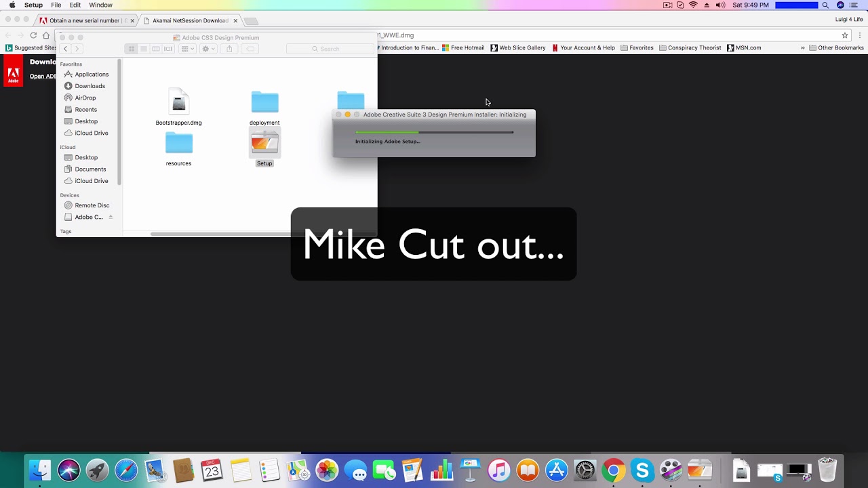The width and height of the screenshot is (868, 488).
Task: Click the volume menu bar icon
Action: point(720,5)
